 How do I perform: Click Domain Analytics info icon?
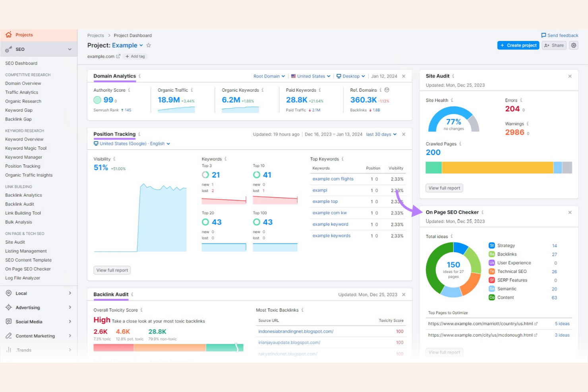tap(139, 76)
